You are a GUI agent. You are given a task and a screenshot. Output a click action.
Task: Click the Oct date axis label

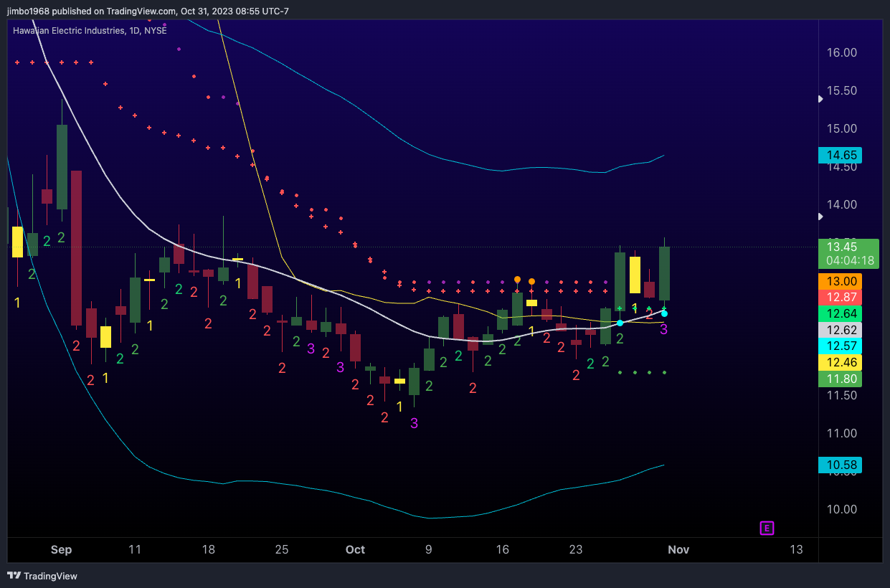click(355, 550)
